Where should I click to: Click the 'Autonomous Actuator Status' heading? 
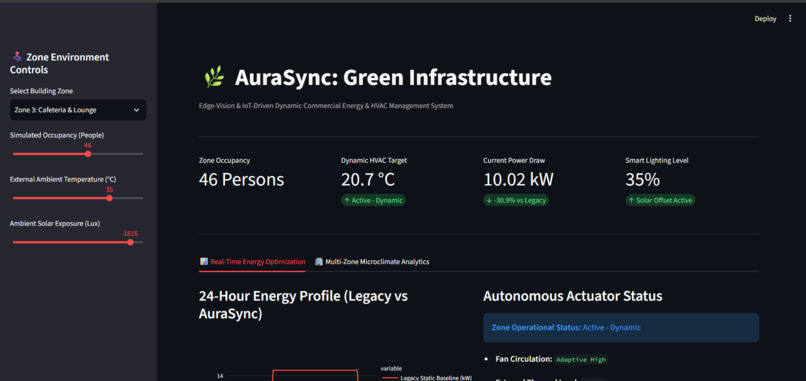point(573,296)
